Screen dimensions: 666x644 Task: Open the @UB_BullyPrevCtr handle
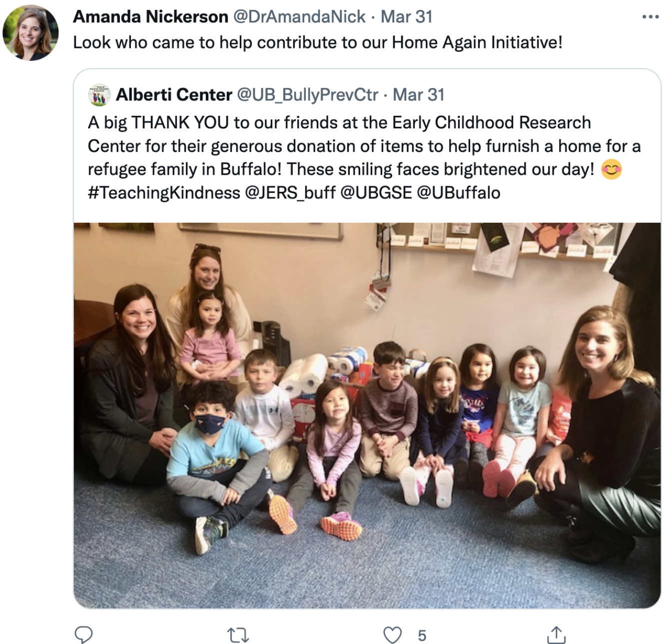pos(307,94)
